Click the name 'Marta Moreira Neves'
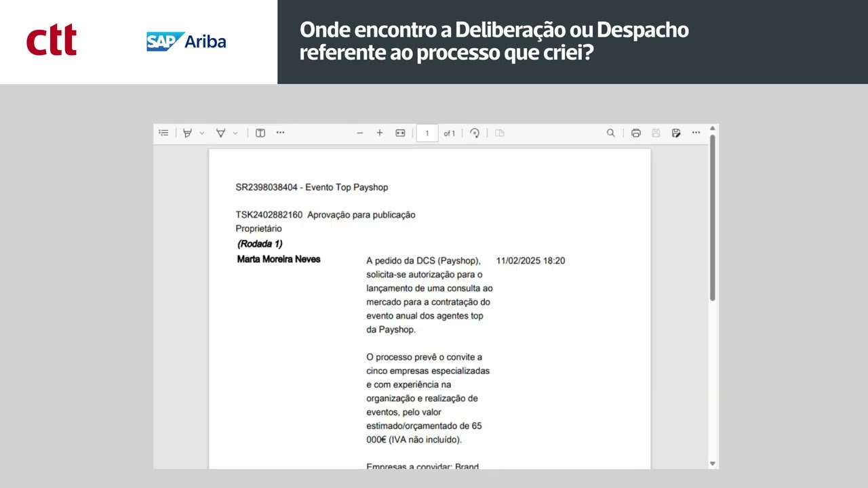 tap(279, 259)
